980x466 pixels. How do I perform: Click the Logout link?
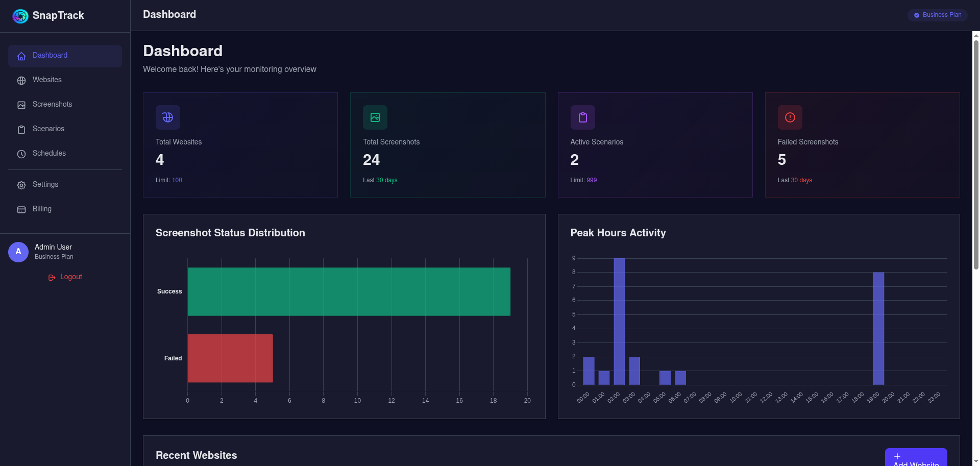(x=70, y=277)
